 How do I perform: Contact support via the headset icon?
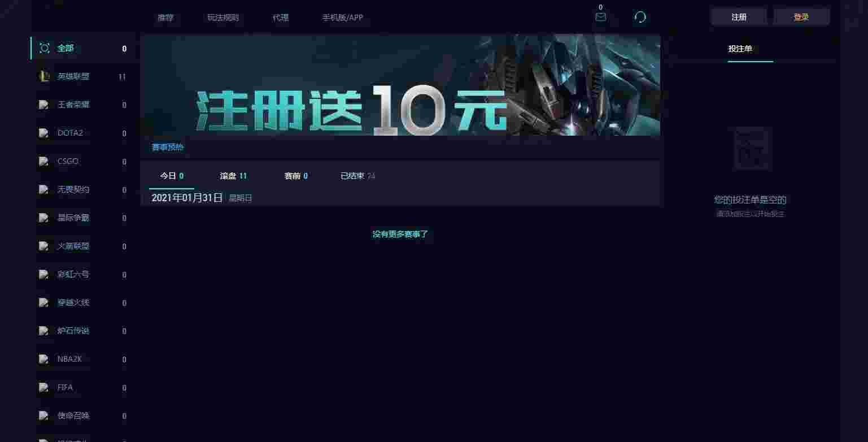[x=640, y=17]
